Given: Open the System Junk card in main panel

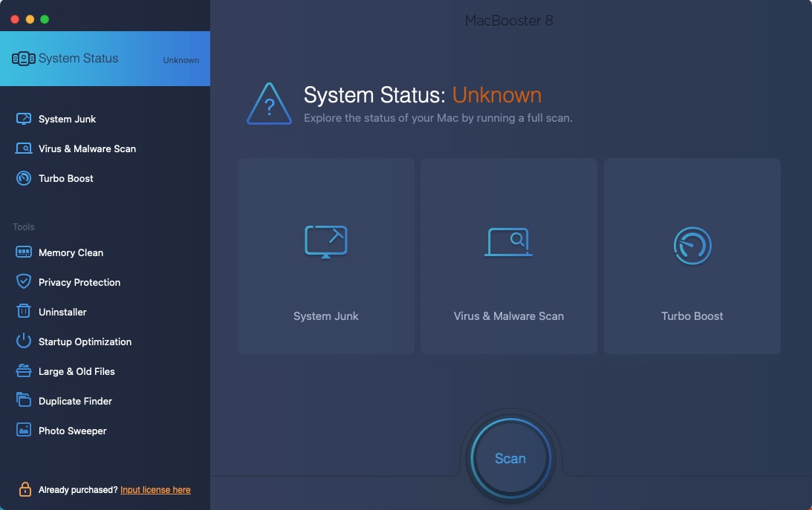Looking at the screenshot, I should click(x=325, y=256).
